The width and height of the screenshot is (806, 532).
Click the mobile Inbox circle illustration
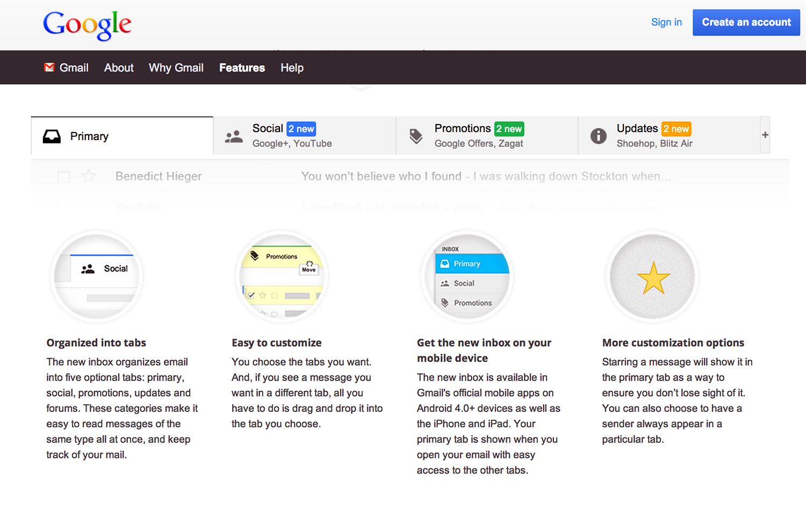[467, 277]
